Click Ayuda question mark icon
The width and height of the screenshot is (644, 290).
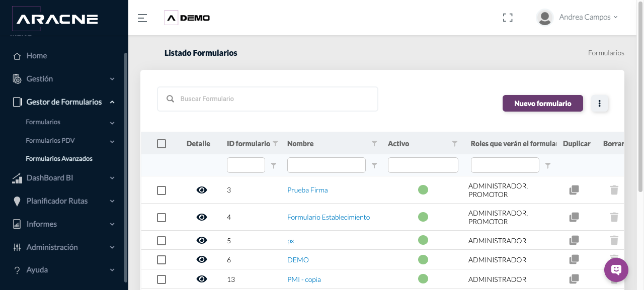[17, 270]
